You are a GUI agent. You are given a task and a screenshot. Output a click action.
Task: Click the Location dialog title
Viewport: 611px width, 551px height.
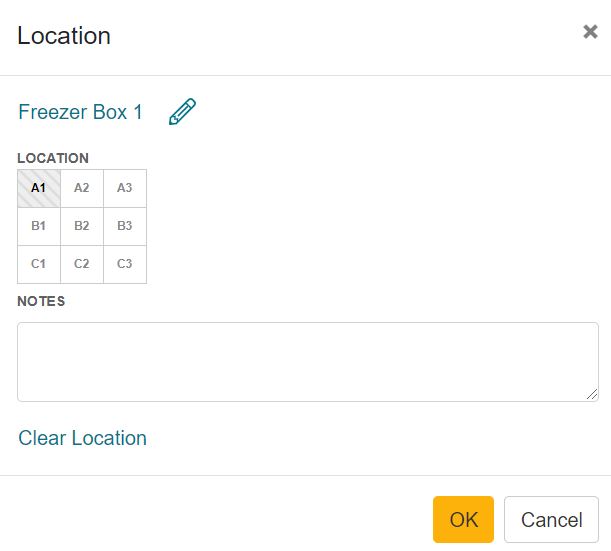tap(64, 36)
